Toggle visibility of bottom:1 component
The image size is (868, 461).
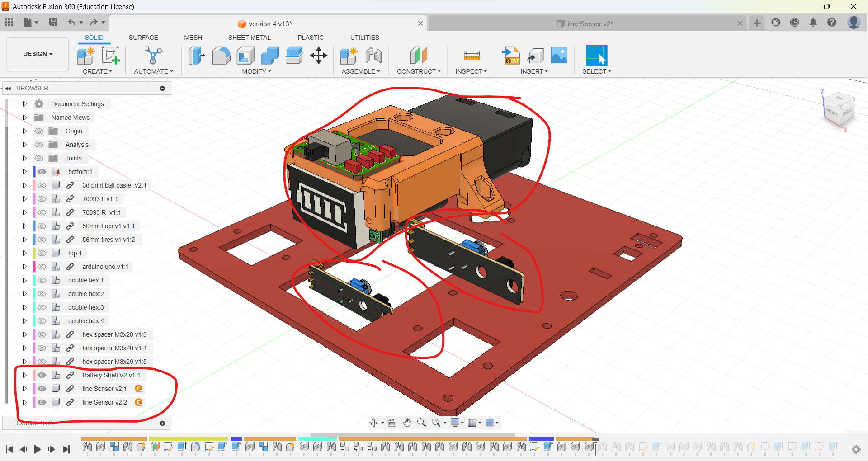[x=42, y=172]
